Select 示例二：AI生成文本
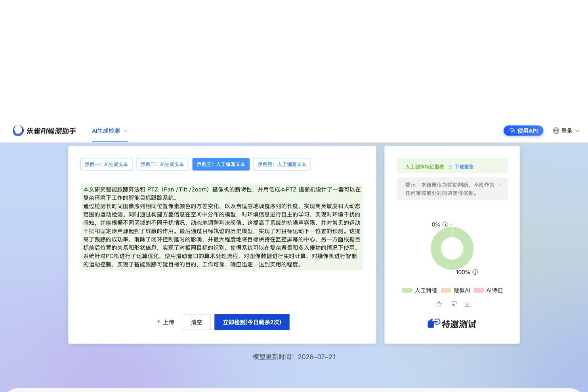This screenshot has width=588, height=392. click(162, 164)
